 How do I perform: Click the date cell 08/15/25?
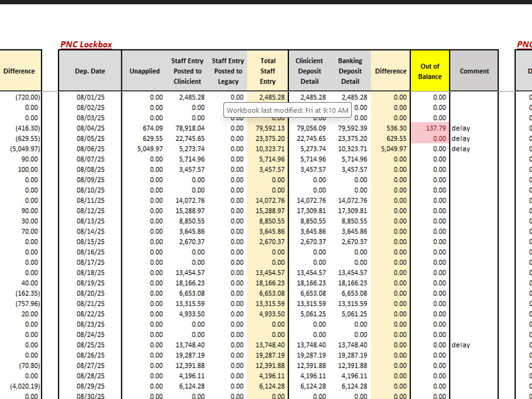coord(90,242)
